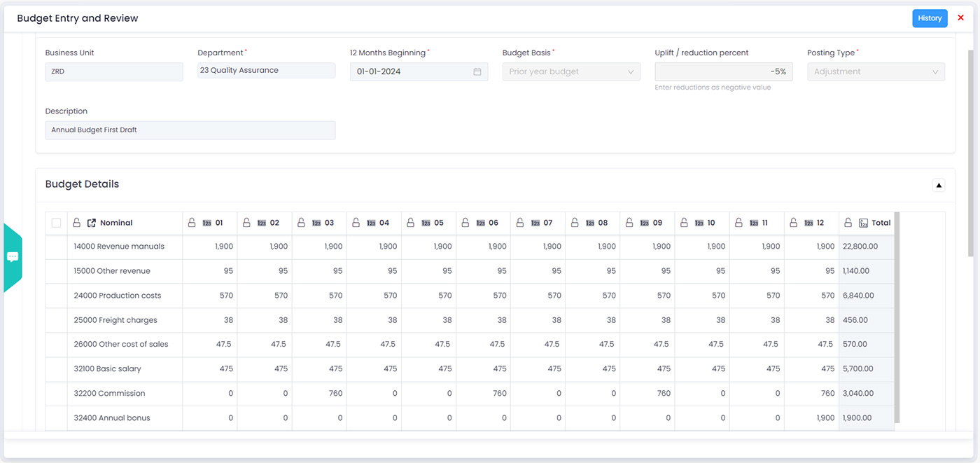Click the grid's vertical scrollbar

897,315
